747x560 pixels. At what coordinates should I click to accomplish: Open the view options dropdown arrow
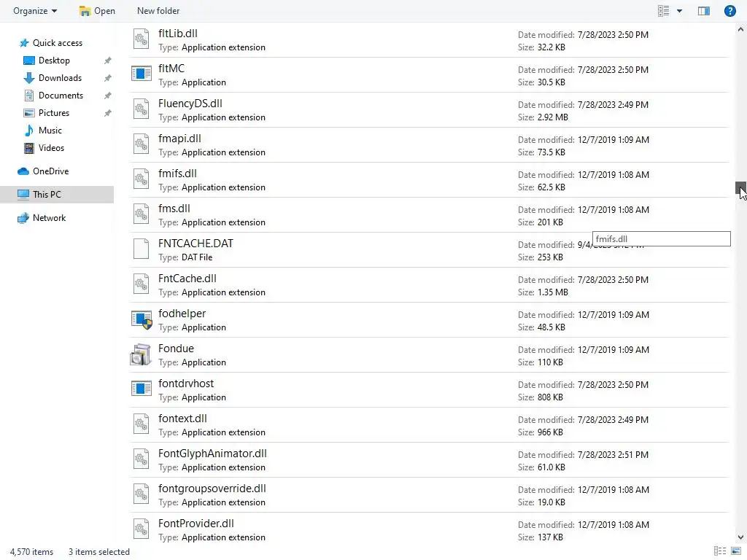679,11
